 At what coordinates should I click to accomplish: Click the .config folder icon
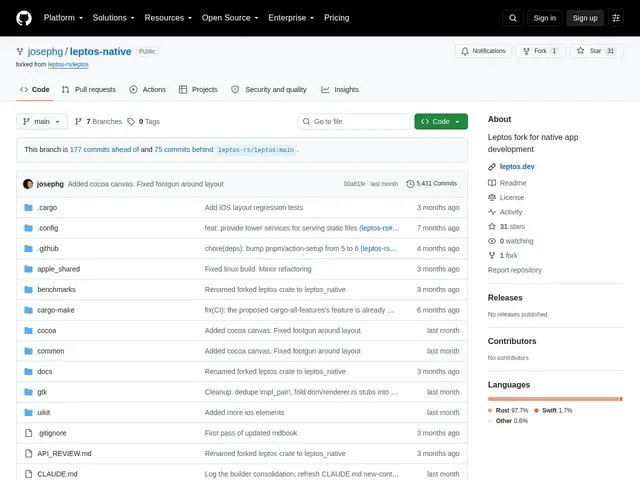tap(28, 228)
